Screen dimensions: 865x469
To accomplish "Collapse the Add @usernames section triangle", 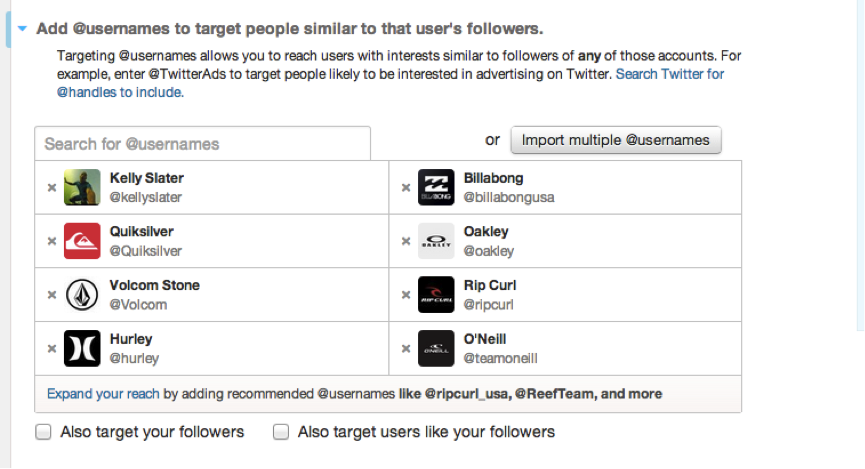I will pyautogui.click(x=22, y=29).
